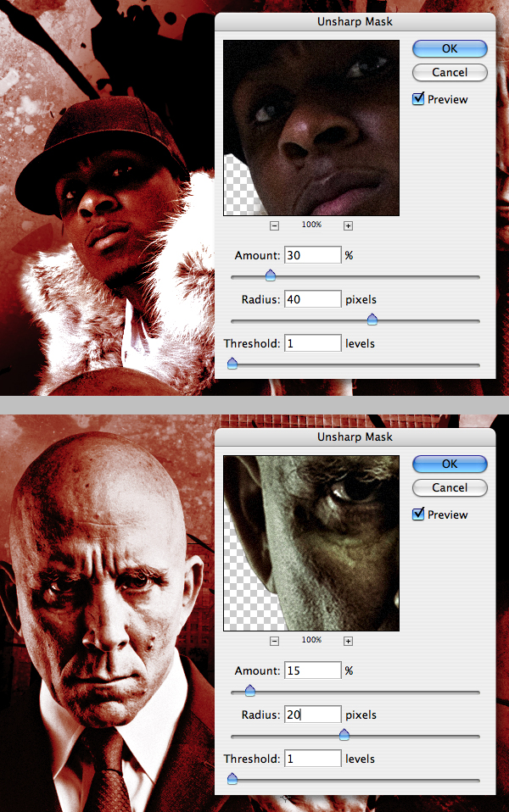The width and height of the screenshot is (509, 812).
Task: Zoom out the lower dialog preview with minus
Action: point(274,641)
